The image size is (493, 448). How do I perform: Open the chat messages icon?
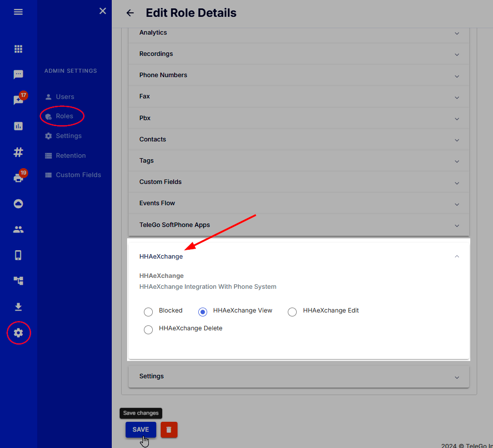pos(18,75)
